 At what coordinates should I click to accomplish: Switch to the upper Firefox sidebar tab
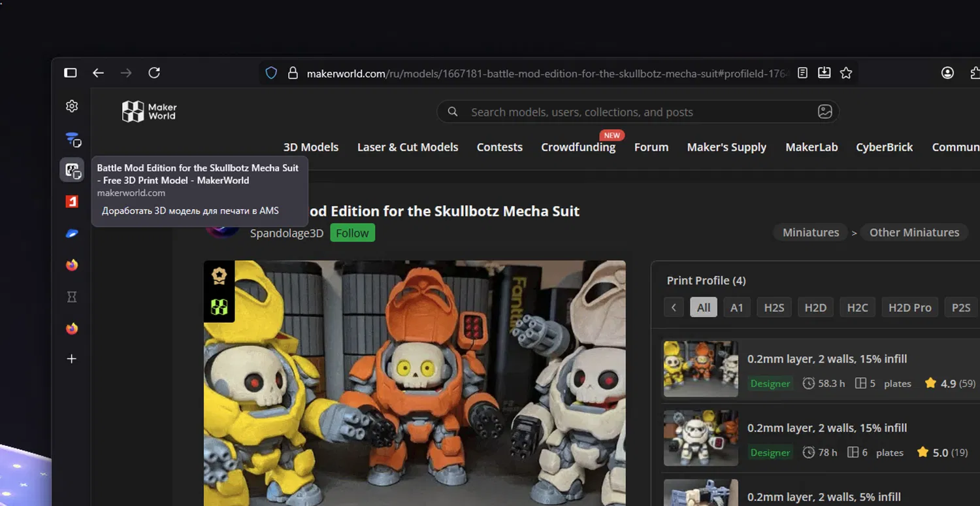point(72,265)
